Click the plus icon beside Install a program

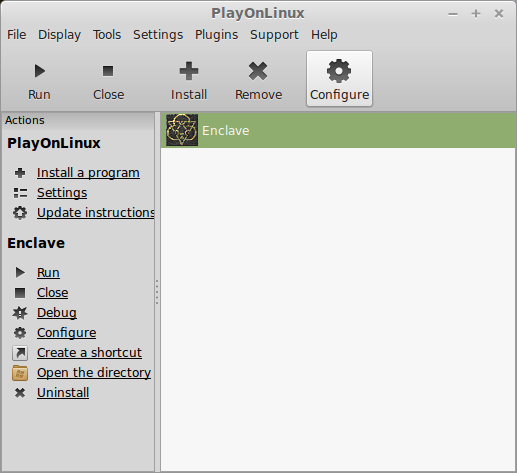click(20, 173)
